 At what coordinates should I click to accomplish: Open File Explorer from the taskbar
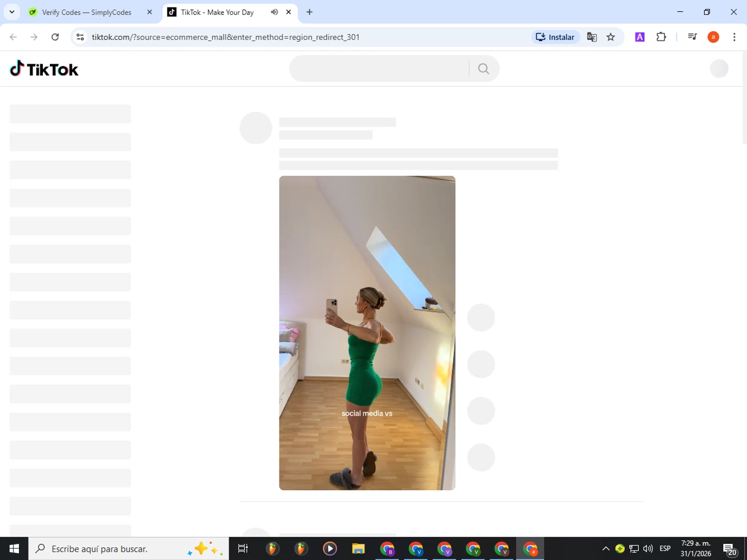click(x=358, y=549)
